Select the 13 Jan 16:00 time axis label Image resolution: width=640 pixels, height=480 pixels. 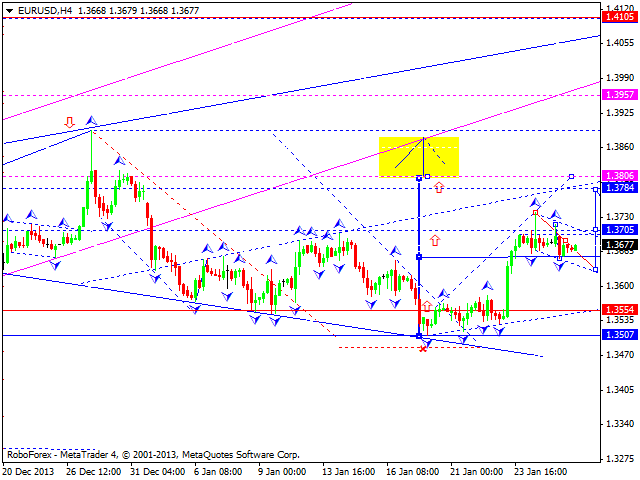tap(349, 472)
